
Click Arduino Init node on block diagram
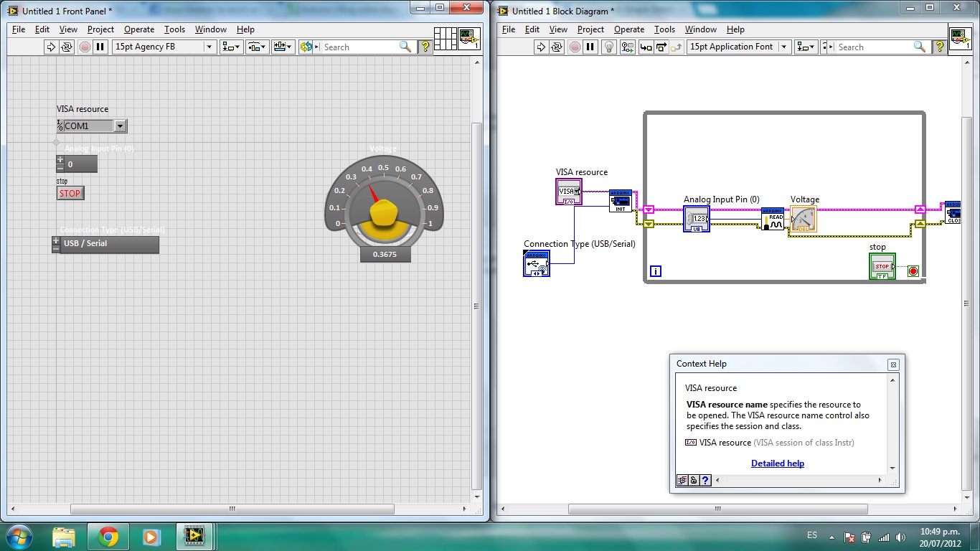click(x=620, y=201)
